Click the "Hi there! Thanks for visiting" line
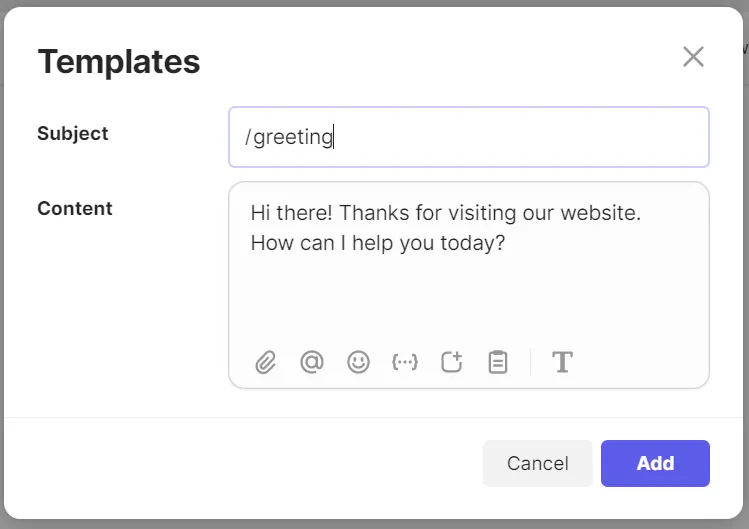Viewport: 749px width, 529px height. (445, 213)
